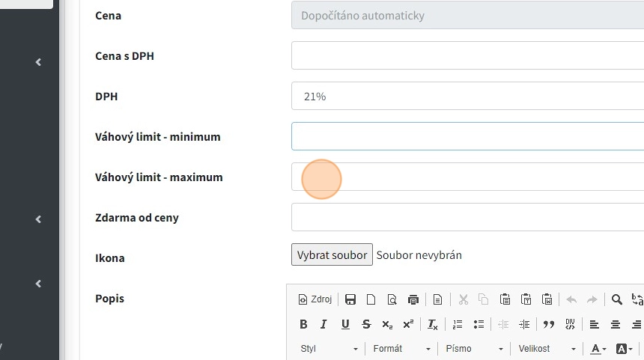Image resolution: width=644 pixels, height=360 pixels.
Task: Click the Find magnifier icon
Action: coord(617,299)
